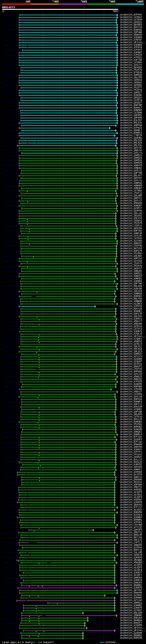146x644 pixels.
Task: Select hit label UniRef100_A3F7Q4
Action: click(131, 60)
